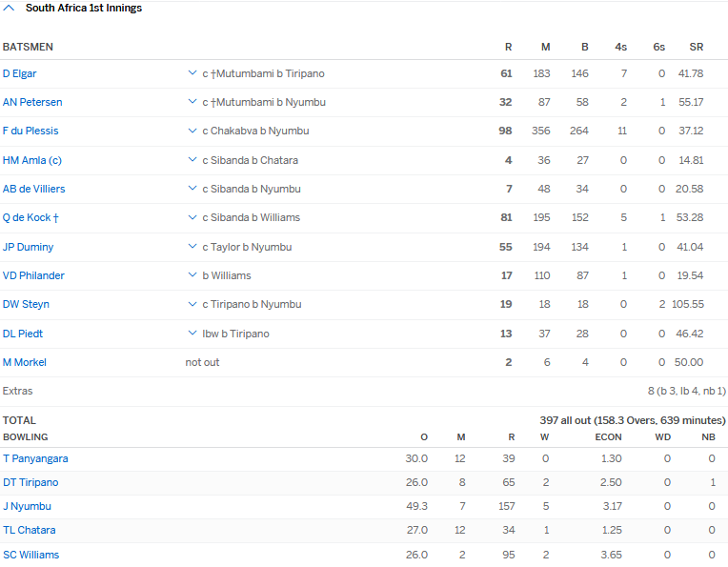Open bowler TL Chatara's profile
This screenshot has height=567, width=728.
29,530
